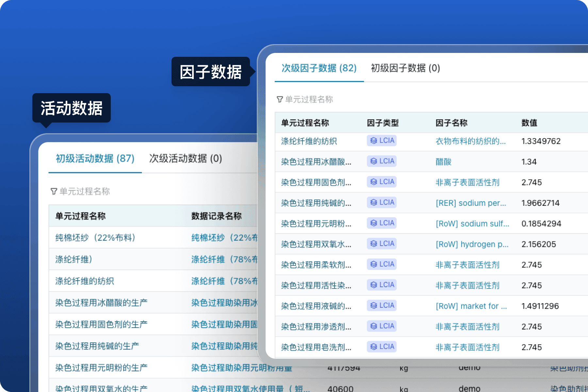Click the 衣物布料的纺织的 factor name link
Screen dimensions: 588x392
coord(470,141)
